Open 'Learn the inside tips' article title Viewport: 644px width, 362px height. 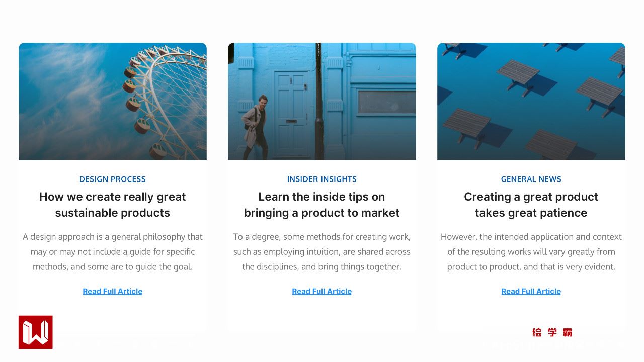pos(322,205)
